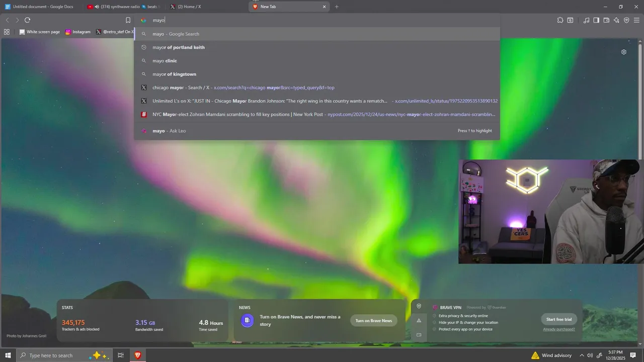Image resolution: width=644 pixels, height=362 pixels.
Task: Open Windows notification center icon
Action: coord(633,355)
